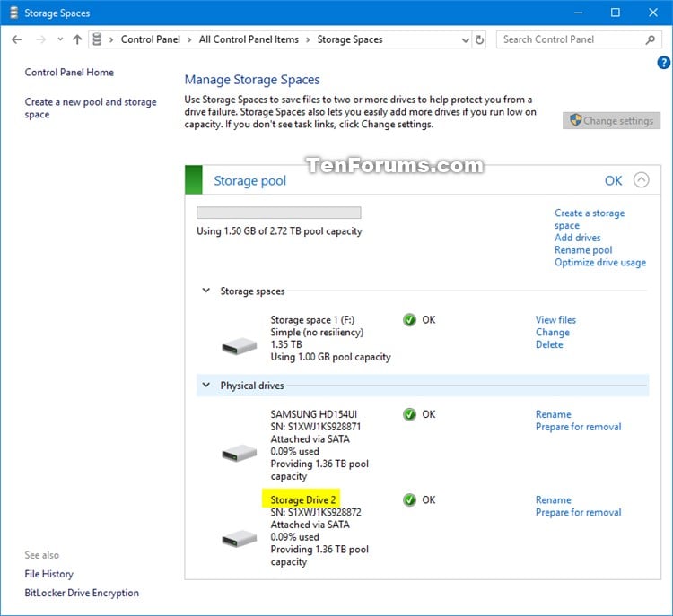
Task: Go back with the back arrow
Action: [x=17, y=39]
